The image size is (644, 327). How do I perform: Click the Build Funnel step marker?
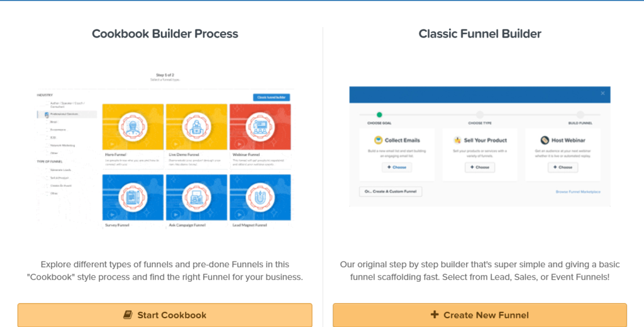click(x=580, y=114)
